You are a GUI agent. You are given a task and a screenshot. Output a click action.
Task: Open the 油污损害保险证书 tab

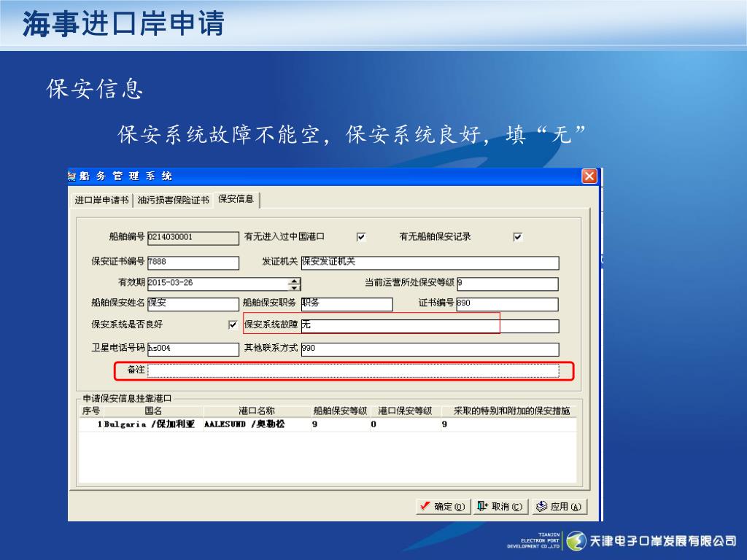(x=174, y=200)
